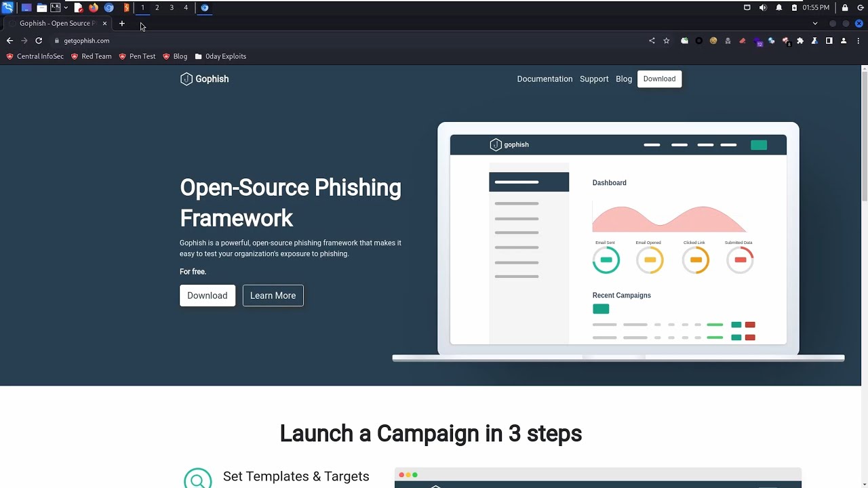Bookmark this page with the star icon
Screen dimensions: 868x488
click(666, 41)
